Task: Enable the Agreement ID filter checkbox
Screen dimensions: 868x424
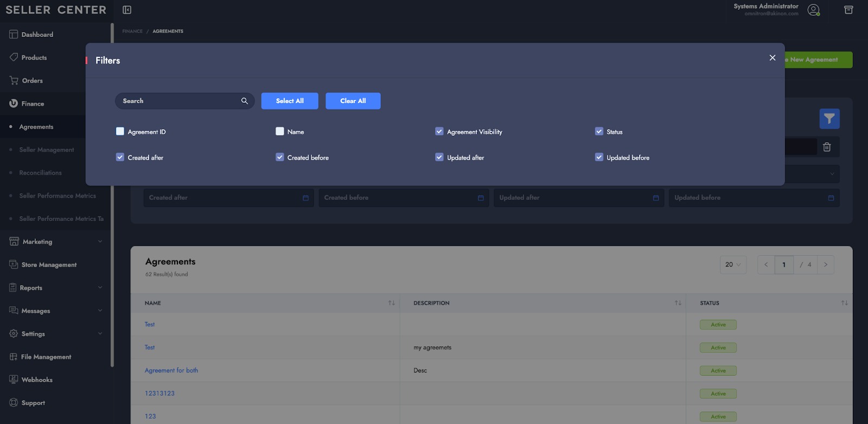Action: [120, 131]
